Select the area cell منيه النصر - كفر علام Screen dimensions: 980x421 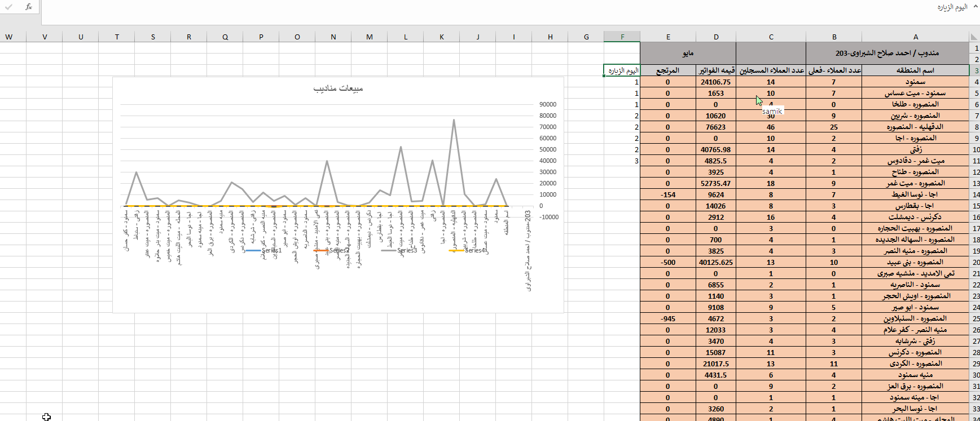(x=916, y=330)
